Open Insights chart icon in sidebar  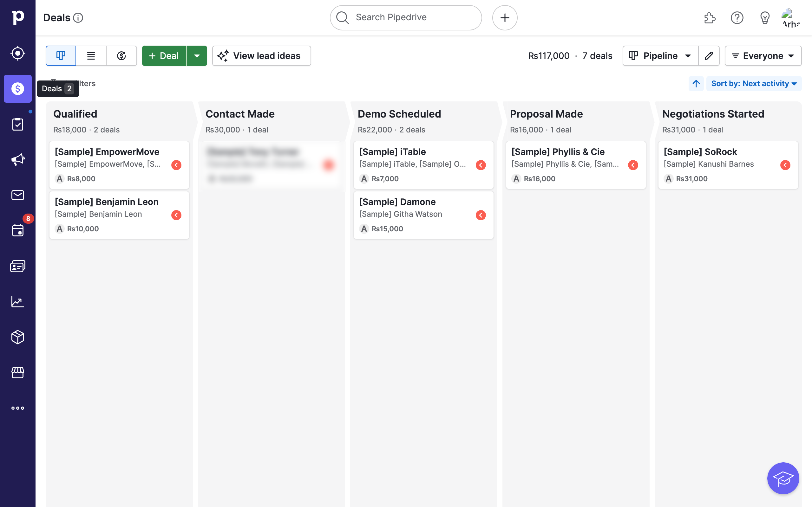click(17, 301)
